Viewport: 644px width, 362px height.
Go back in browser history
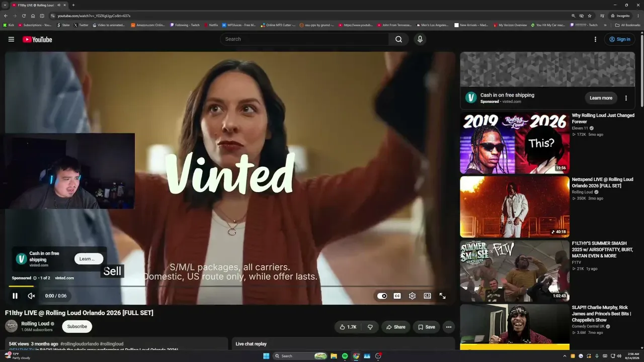(6, 16)
